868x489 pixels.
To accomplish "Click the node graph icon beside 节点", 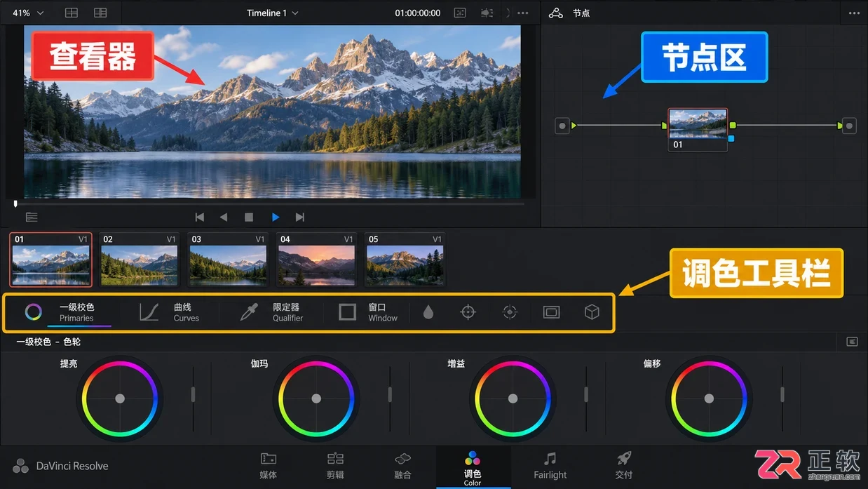I will click(556, 13).
